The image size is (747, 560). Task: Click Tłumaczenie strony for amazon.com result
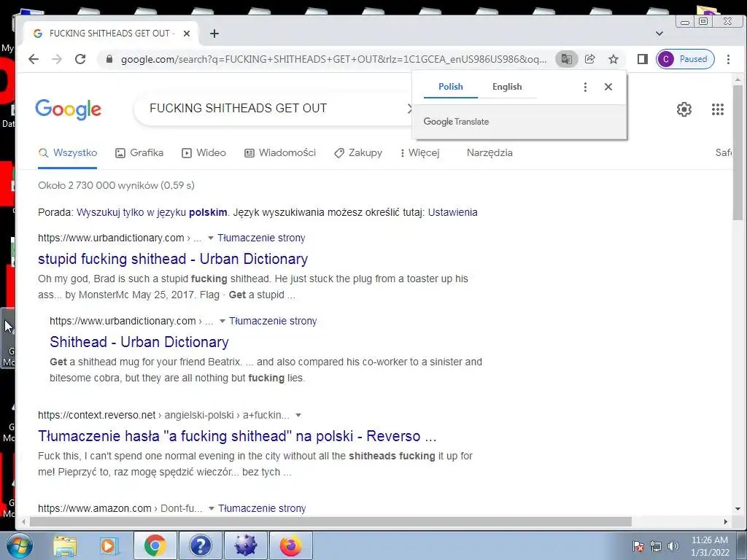(262, 508)
